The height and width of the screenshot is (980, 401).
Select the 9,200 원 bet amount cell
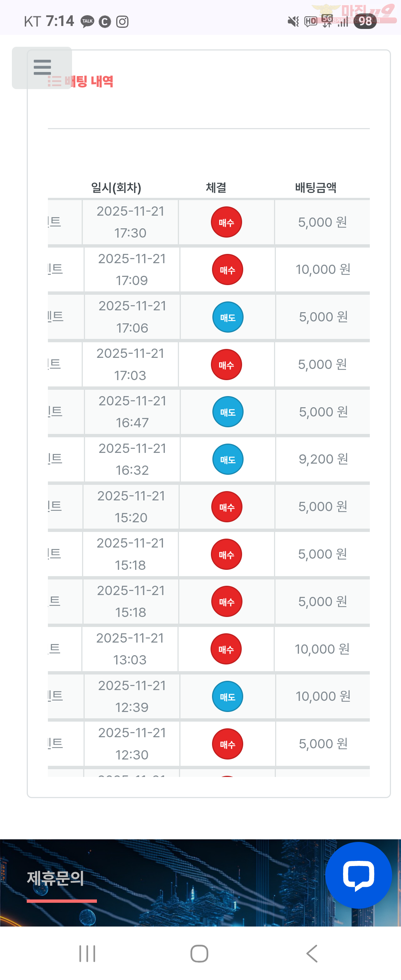point(323,459)
